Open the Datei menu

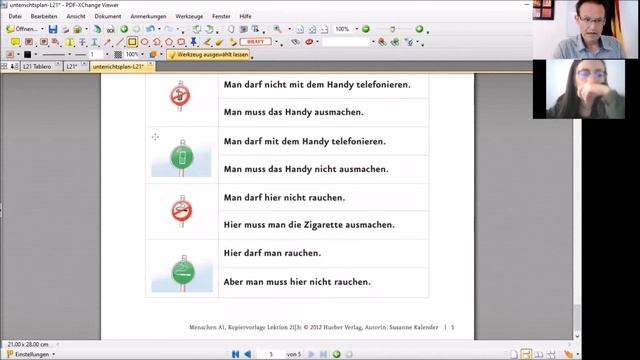pyautogui.click(x=15, y=16)
